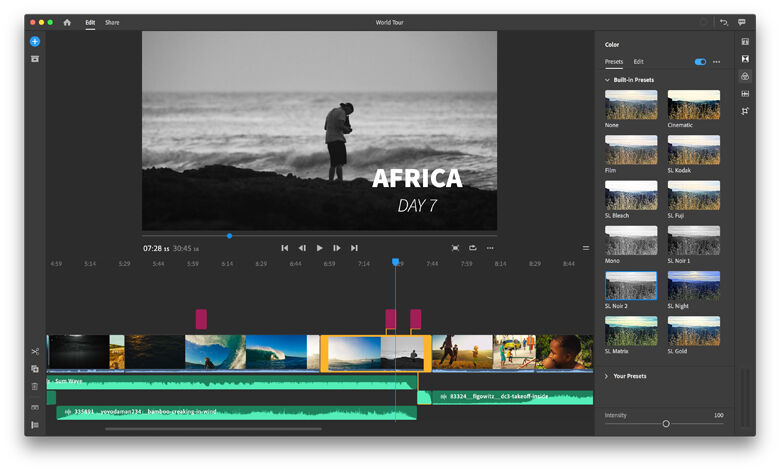
Task: Click the blue Add Media plus button
Action: coord(35,42)
